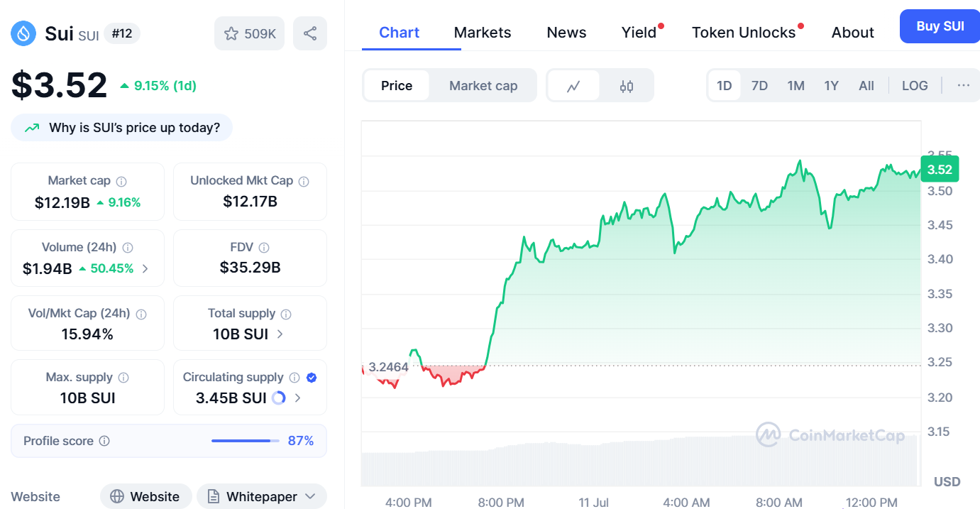Click the 87% profile score value
This screenshot has width=980, height=509.
(x=301, y=441)
